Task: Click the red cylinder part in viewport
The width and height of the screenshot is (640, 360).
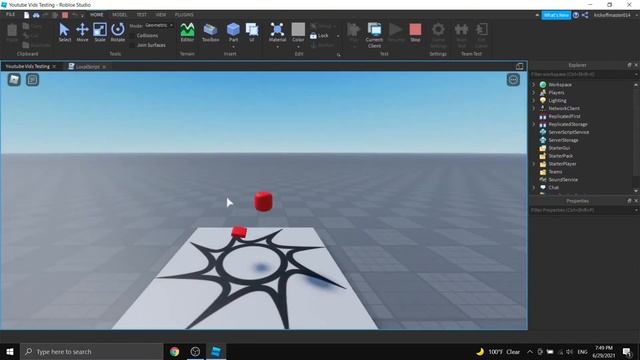Action: coord(263,202)
